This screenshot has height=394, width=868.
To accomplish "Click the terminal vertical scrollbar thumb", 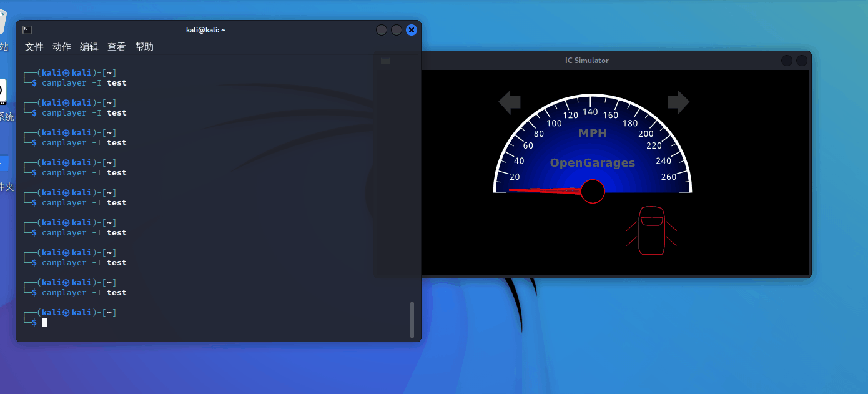I will [412, 320].
